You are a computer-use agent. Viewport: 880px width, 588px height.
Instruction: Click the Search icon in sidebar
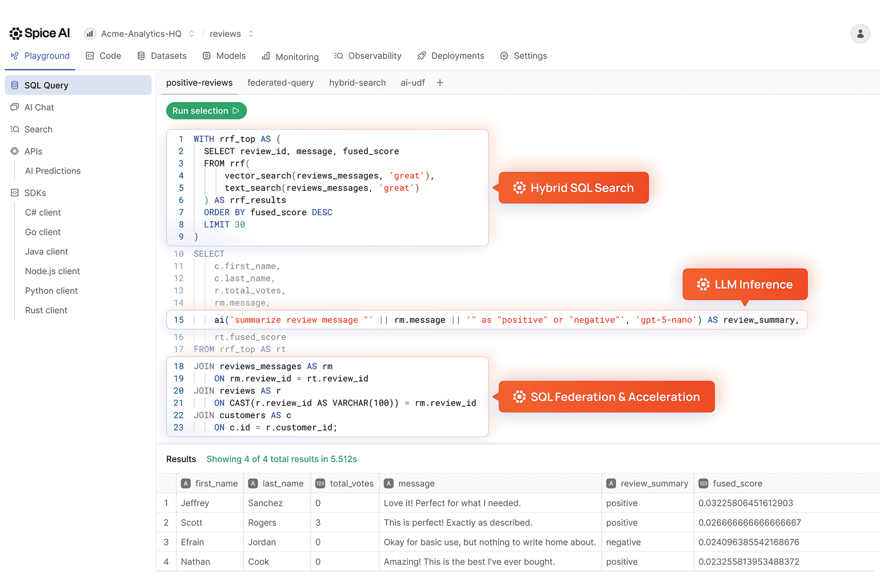point(14,129)
